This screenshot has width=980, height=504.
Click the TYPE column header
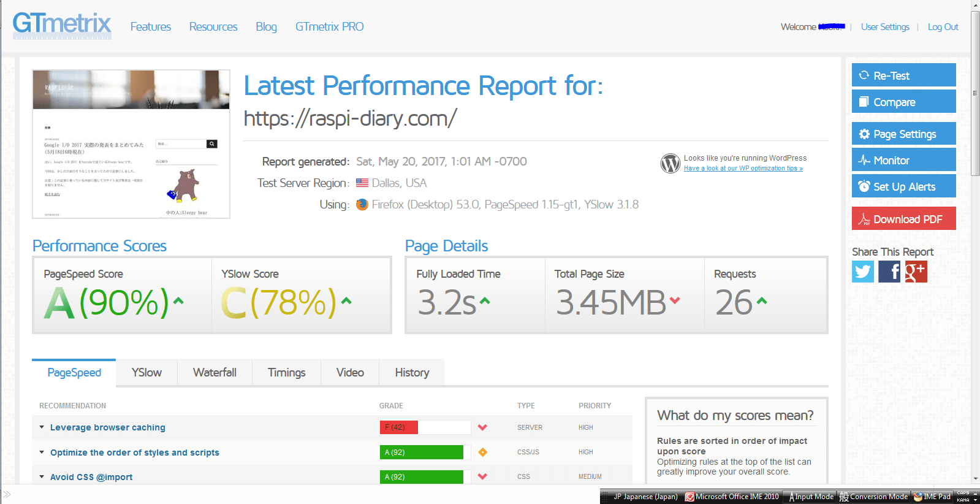[526, 406]
